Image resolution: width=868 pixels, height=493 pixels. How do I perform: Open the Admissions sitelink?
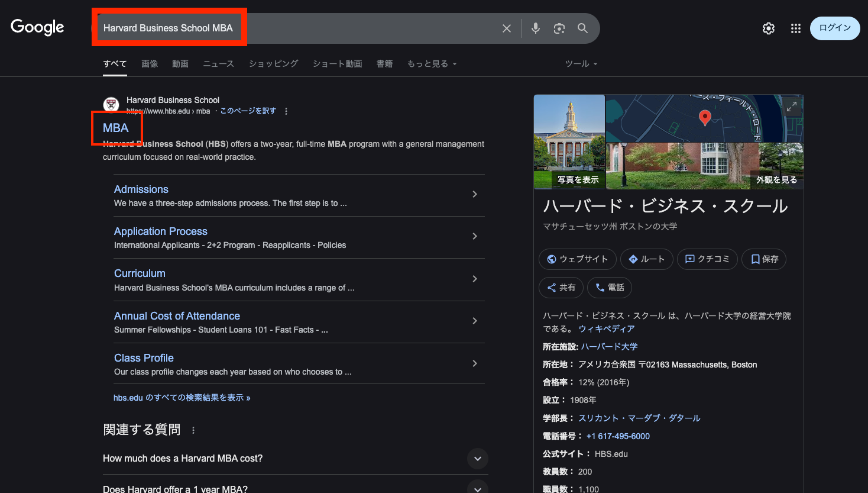141,189
